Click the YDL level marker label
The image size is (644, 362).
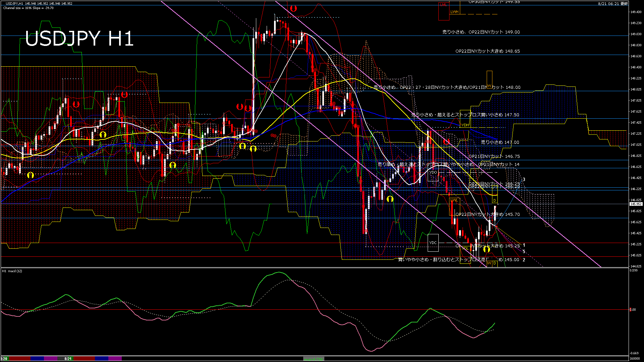click(465, 248)
